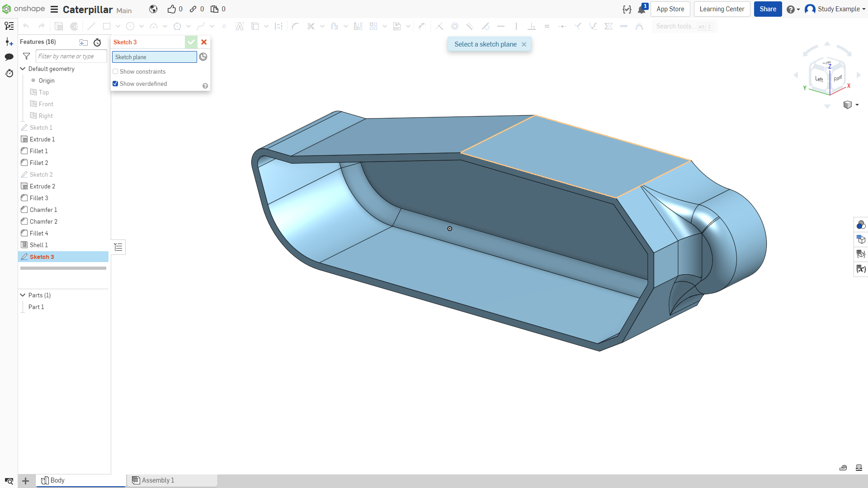Open the help question mark menu
Viewport: 868px width, 488px height.
(x=793, y=9)
